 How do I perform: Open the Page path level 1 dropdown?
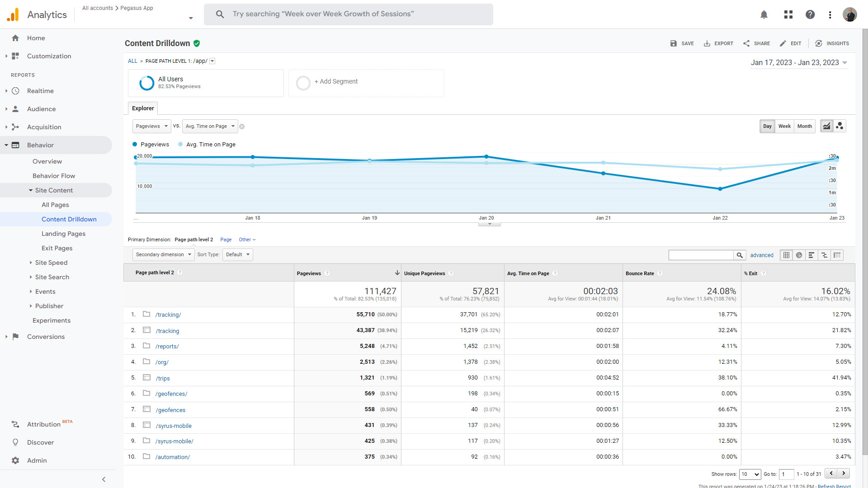point(212,61)
